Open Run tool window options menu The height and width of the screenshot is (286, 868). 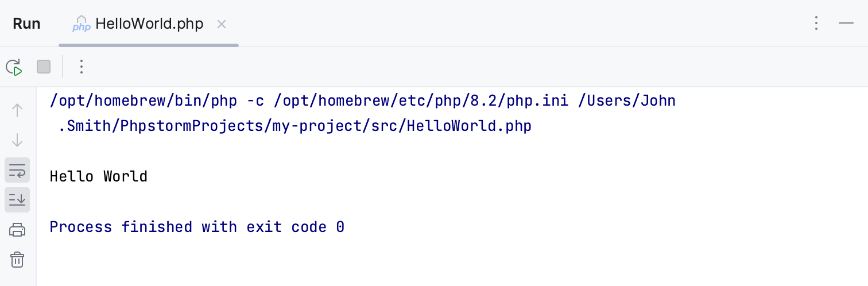[x=816, y=24]
